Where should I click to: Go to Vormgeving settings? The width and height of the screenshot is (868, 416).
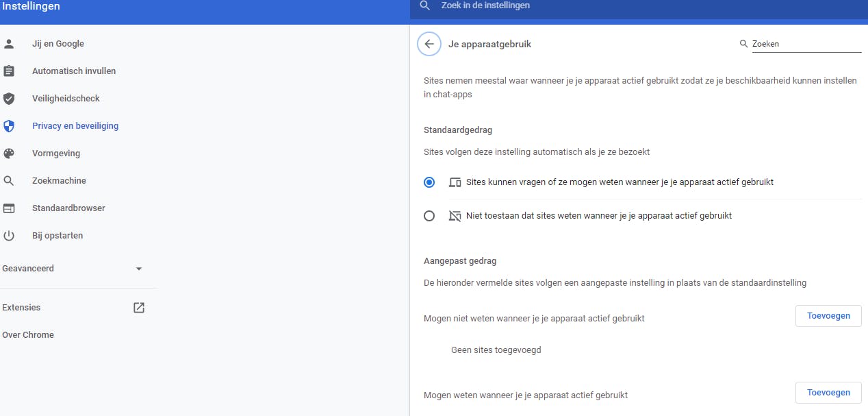tap(56, 154)
